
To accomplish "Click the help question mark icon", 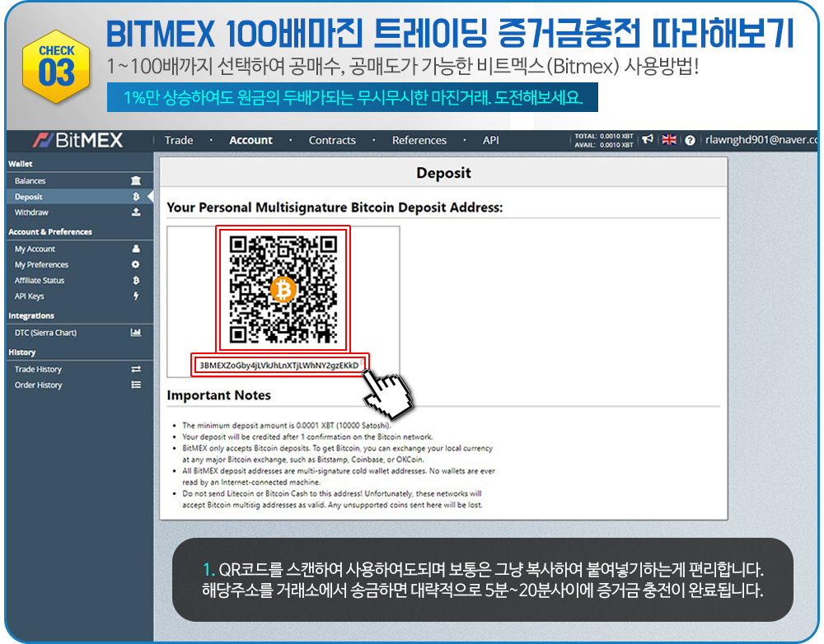I will (x=690, y=140).
